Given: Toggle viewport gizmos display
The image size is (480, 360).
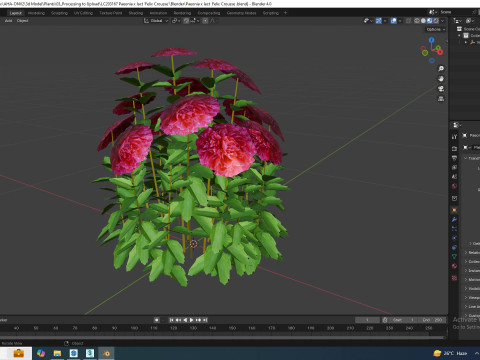Looking at the screenshot, I should click(x=379, y=21).
